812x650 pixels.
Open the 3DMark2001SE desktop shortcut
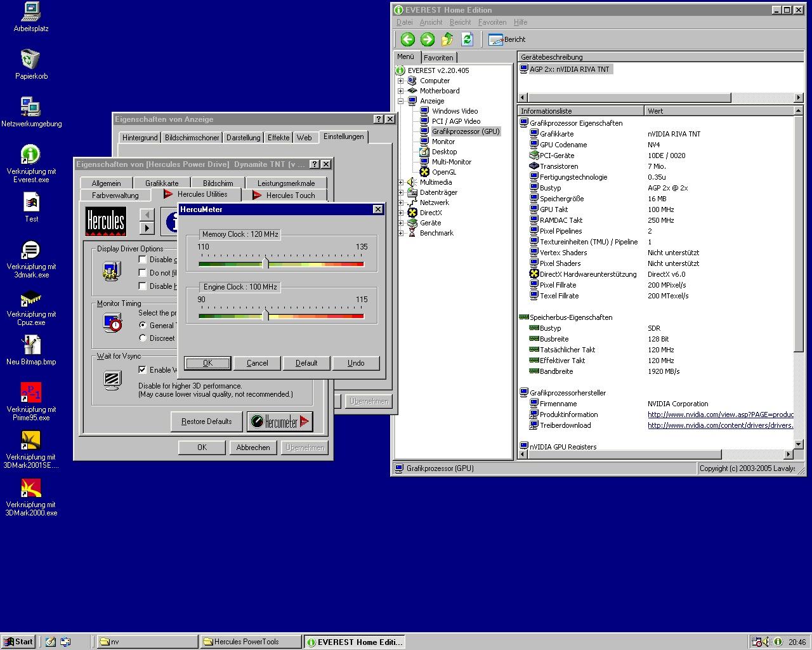31,441
